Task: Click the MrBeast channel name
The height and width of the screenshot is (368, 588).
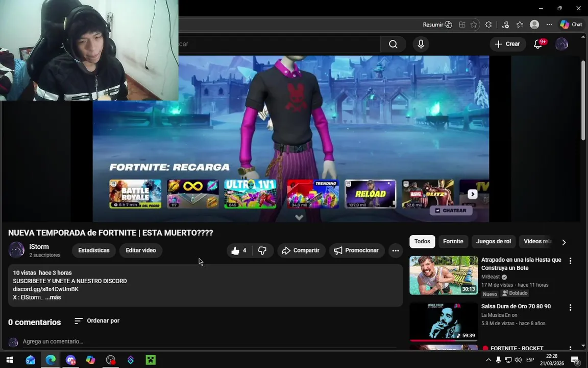Action: coord(491,277)
